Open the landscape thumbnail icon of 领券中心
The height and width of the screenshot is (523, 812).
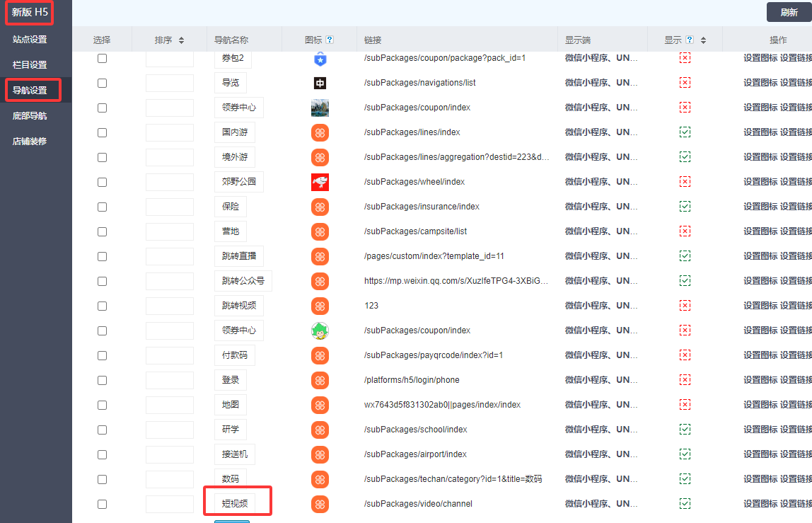coord(320,108)
